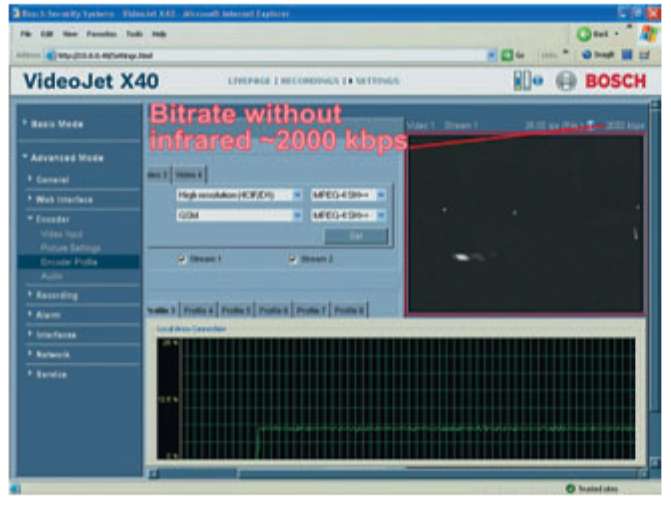671x505 pixels.
Task: Select Picture Settings under Encoder
Action: 71,248
